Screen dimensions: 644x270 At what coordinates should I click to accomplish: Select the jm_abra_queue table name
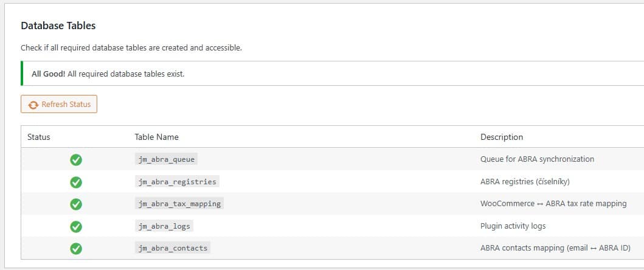pyautogui.click(x=167, y=159)
